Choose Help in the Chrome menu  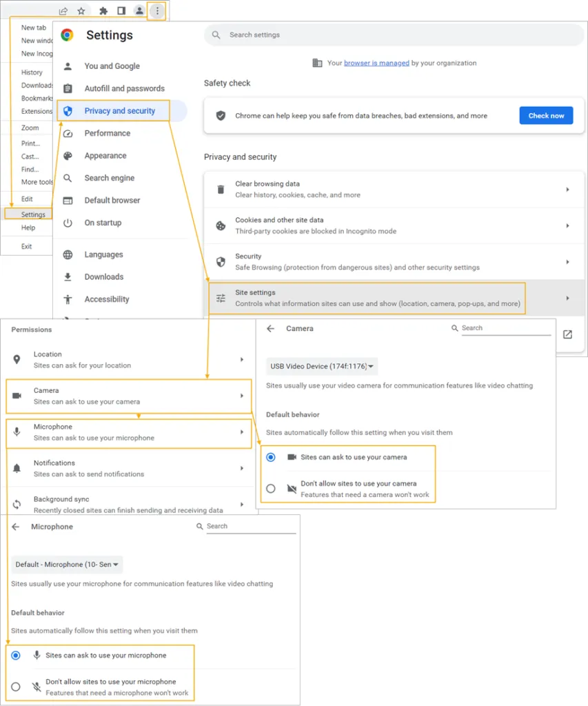click(x=28, y=228)
